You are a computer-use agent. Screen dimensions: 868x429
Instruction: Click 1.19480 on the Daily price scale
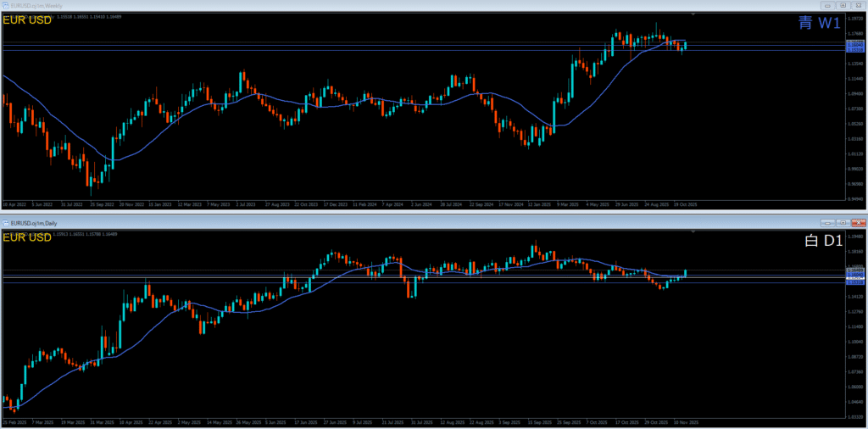click(854, 237)
